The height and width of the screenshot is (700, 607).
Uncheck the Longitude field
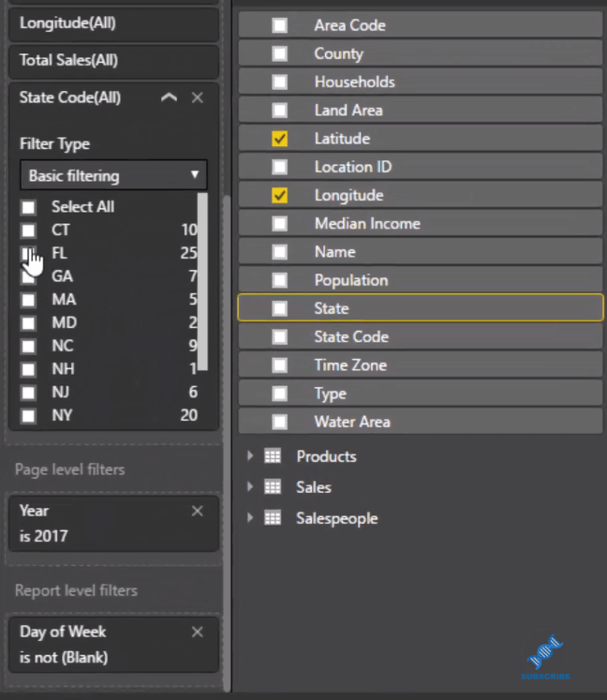click(x=280, y=195)
